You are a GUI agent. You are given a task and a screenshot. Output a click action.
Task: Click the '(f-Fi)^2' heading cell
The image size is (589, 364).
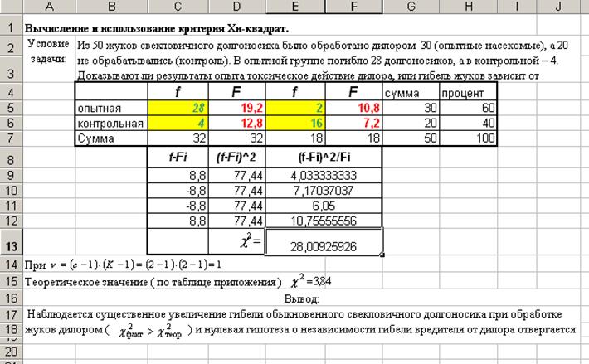coord(237,157)
